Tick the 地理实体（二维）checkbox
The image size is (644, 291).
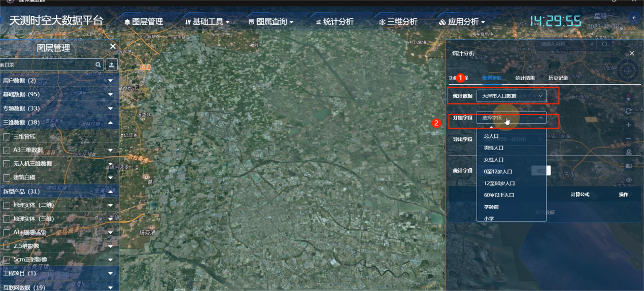point(7,205)
